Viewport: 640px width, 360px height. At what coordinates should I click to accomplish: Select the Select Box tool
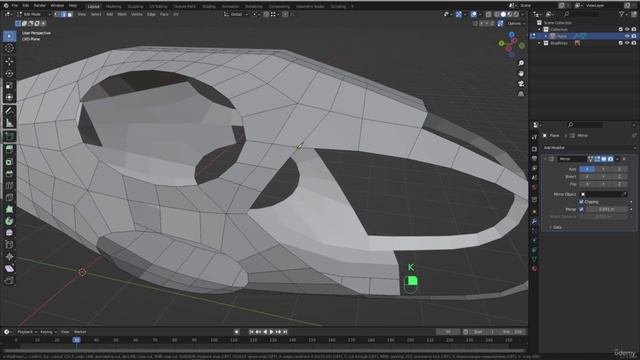pos(9,36)
